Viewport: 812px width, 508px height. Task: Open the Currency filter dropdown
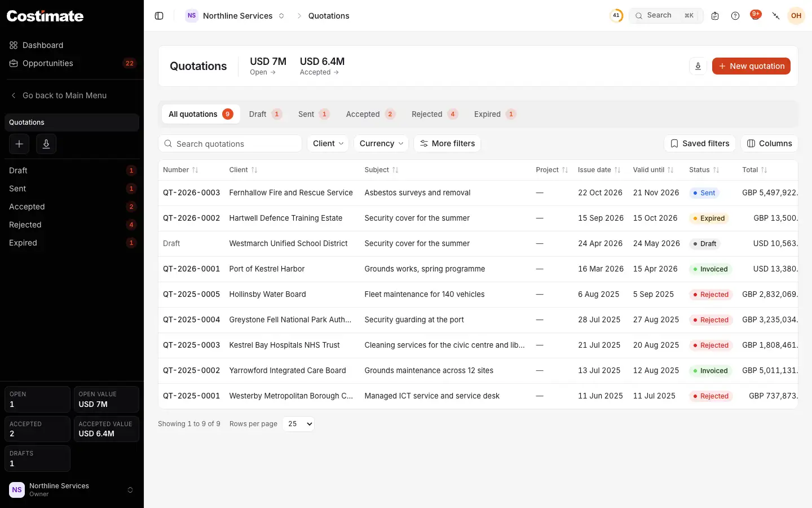point(381,143)
